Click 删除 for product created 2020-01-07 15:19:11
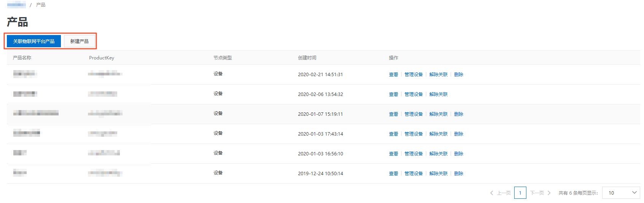This screenshot has height=203, width=644. click(x=459, y=114)
